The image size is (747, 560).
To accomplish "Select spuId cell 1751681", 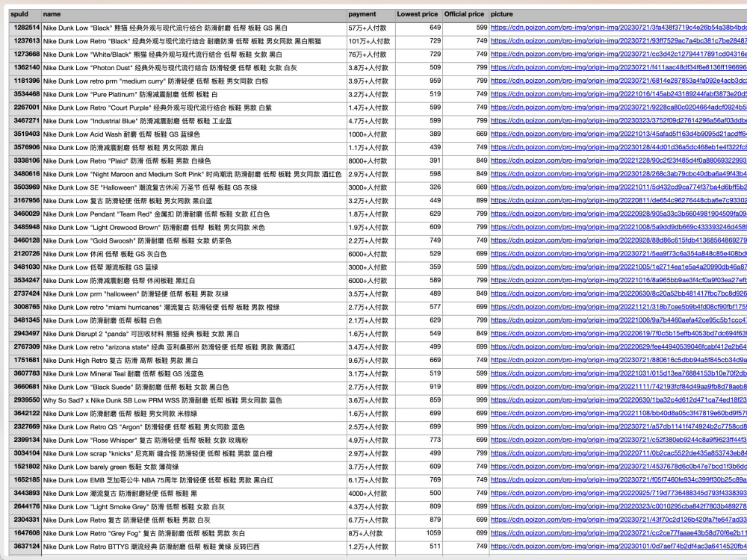I will tap(25, 361).
